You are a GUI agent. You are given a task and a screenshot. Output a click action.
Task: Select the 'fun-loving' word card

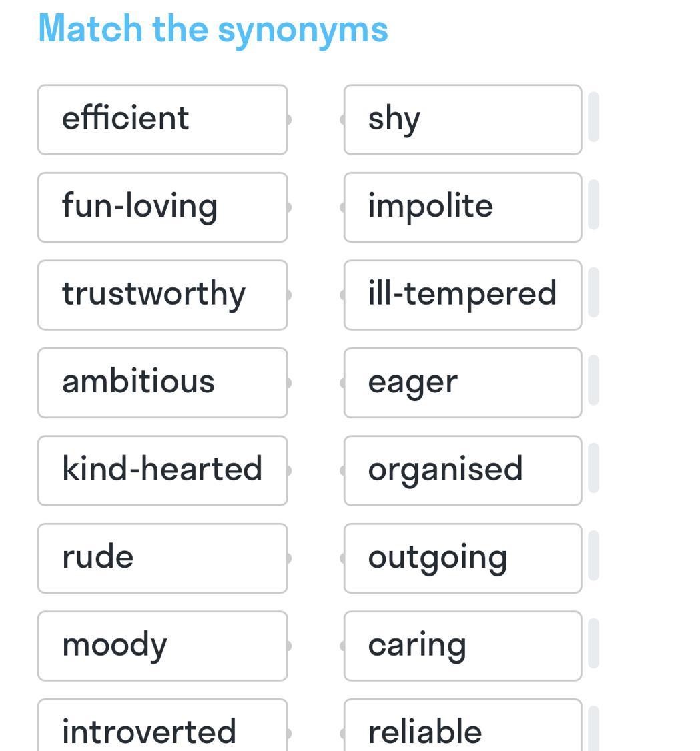tap(162, 207)
